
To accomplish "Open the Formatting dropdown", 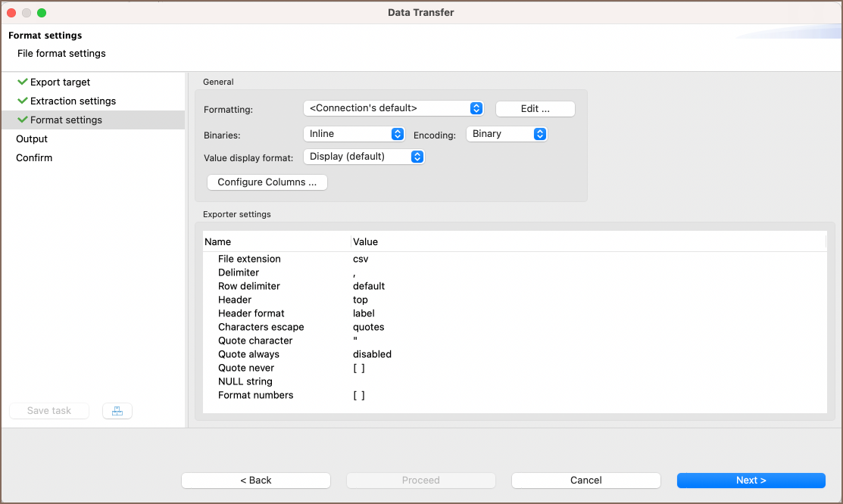I will (x=393, y=108).
